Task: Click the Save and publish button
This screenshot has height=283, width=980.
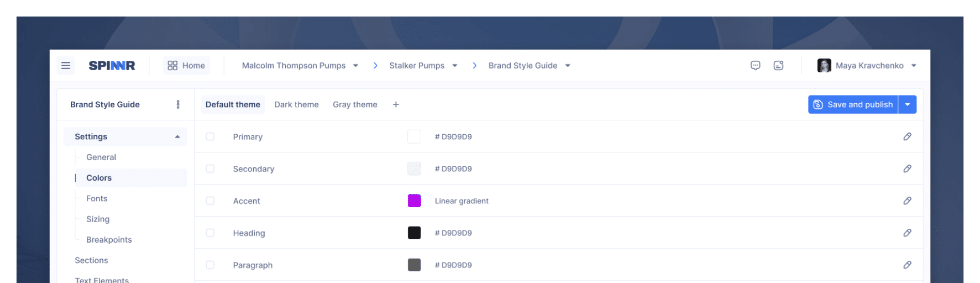Action: [x=853, y=104]
